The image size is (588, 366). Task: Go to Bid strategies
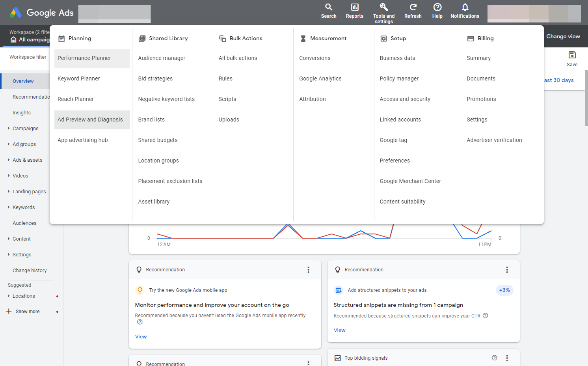click(155, 78)
